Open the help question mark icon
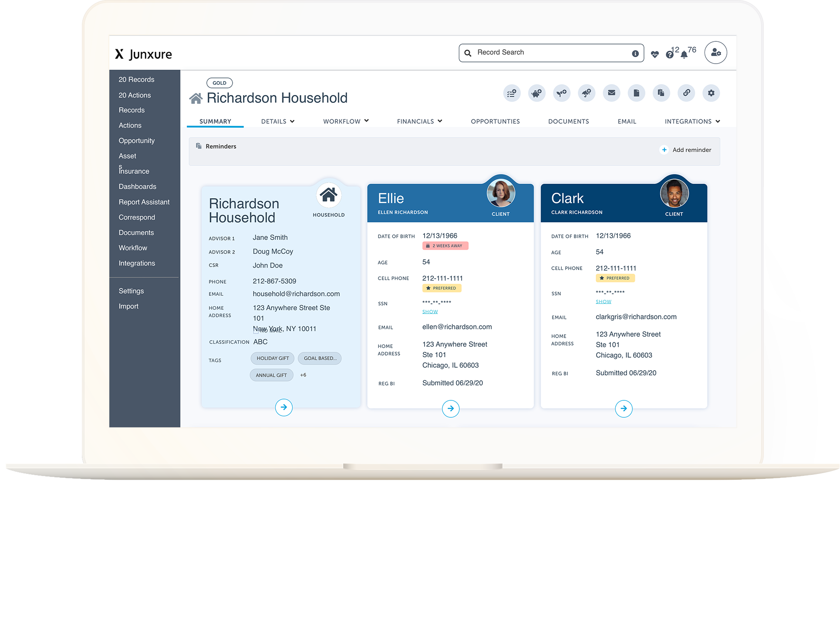This screenshot has width=840, height=643. coord(670,54)
